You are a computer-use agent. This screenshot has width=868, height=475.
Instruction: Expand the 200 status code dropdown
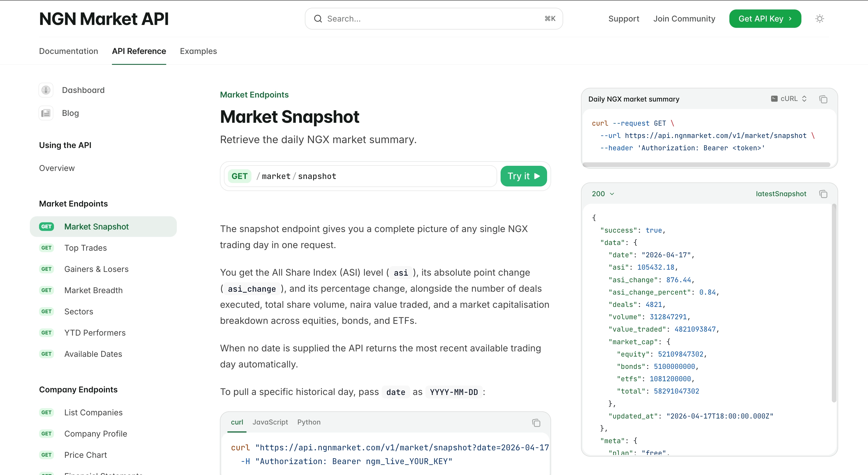(x=603, y=194)
